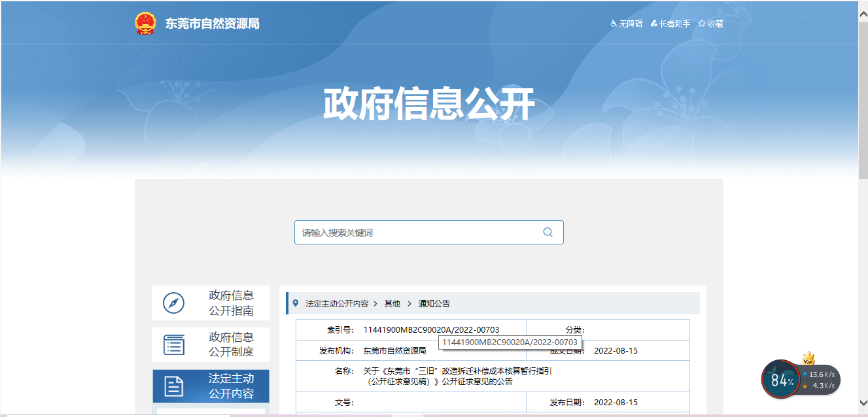Click the scrollbar down arrow
Screen dimensions: 868x417
[863, 403]
